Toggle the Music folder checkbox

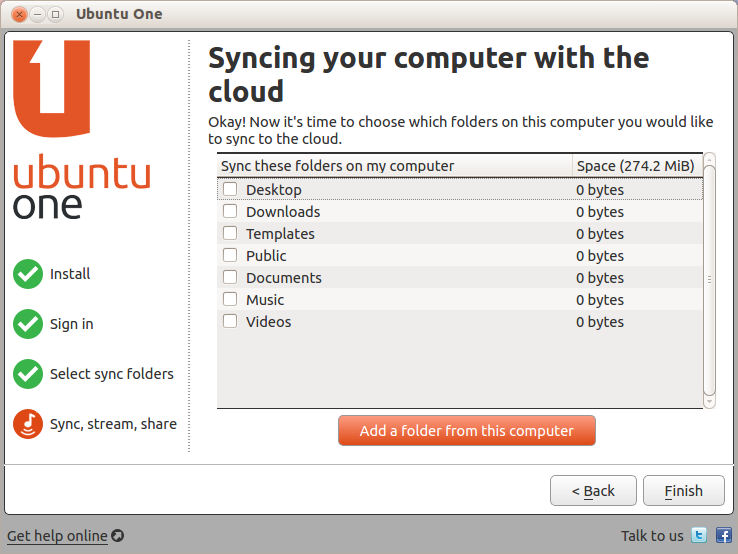230,299
